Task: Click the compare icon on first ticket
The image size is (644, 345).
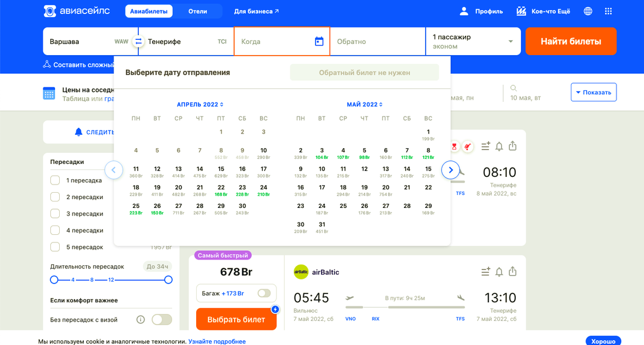Action: pyautogui.click(x=485, y=146)
